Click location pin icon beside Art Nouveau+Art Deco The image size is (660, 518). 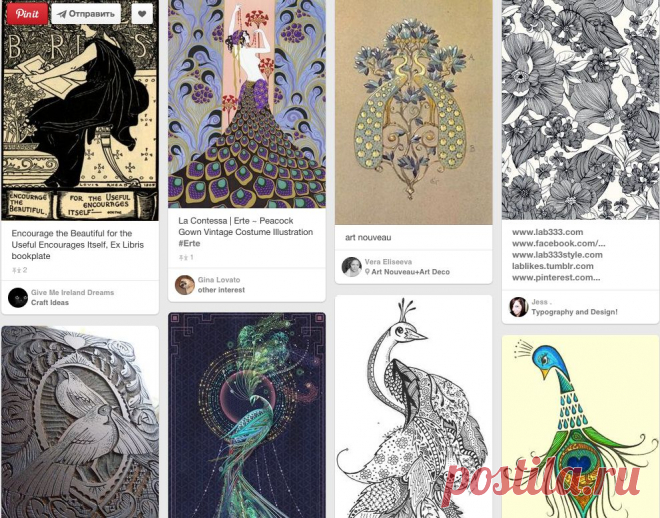point(367,272)
